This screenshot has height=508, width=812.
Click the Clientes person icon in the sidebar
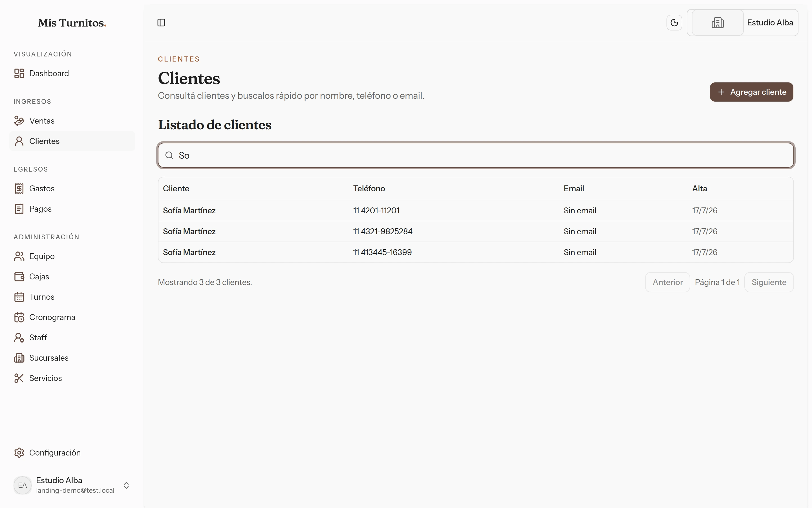[19, 141]
